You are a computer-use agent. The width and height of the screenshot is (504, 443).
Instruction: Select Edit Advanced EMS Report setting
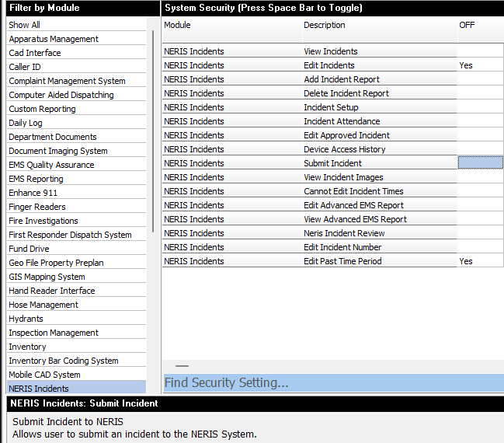380,205
